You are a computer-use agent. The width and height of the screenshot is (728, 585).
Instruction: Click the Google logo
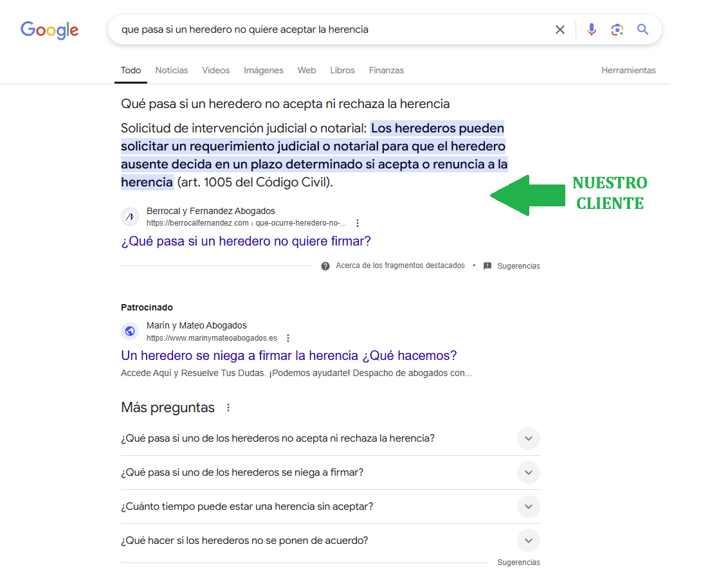coord(50,30)
